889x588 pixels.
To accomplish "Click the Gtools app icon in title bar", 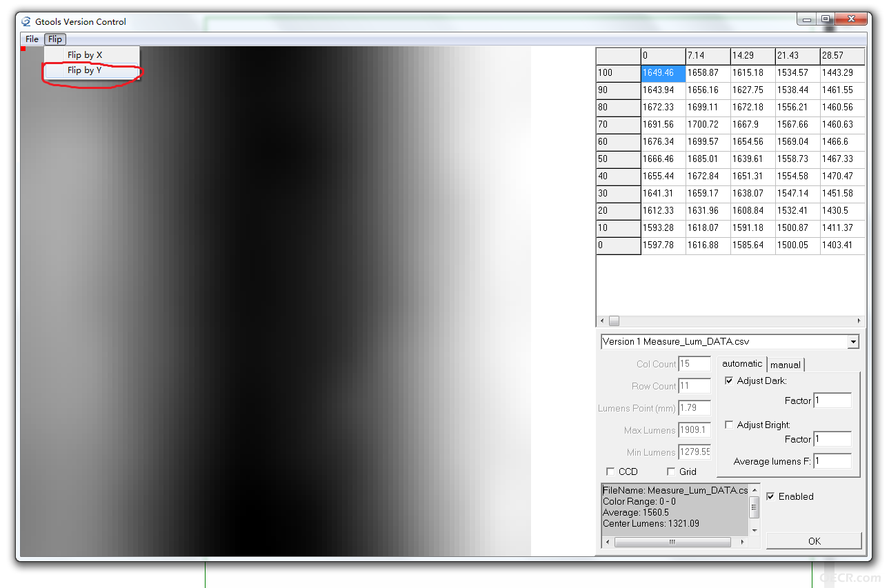I will click(x=26, y=21).
